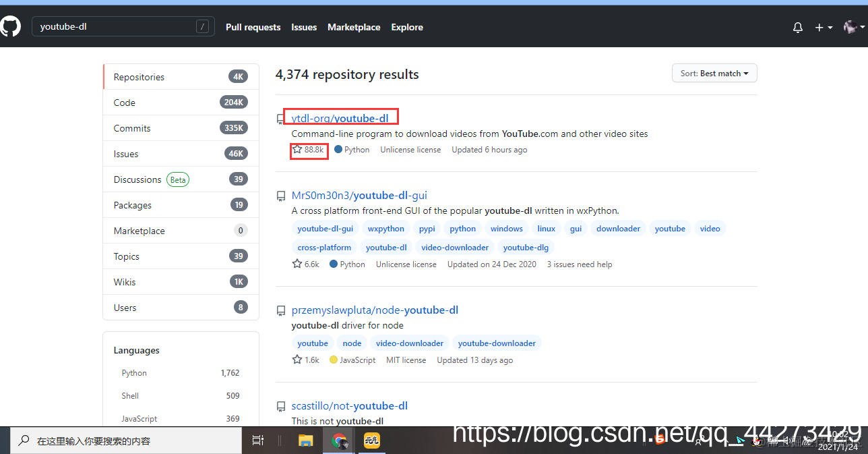Screen dimensions: 868x454
Task: Expand the plus create-new dropdown
Action: click(824, 28)
